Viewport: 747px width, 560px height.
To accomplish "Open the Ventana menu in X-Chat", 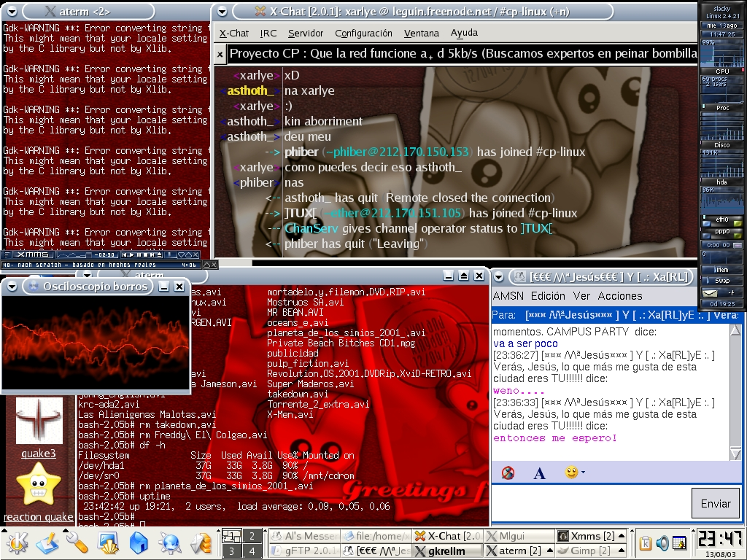I will pos(422,33).
